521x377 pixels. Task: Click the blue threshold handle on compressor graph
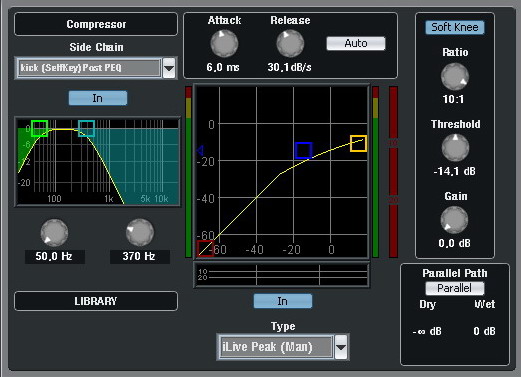pyautogui.click(x=304, y=150)
